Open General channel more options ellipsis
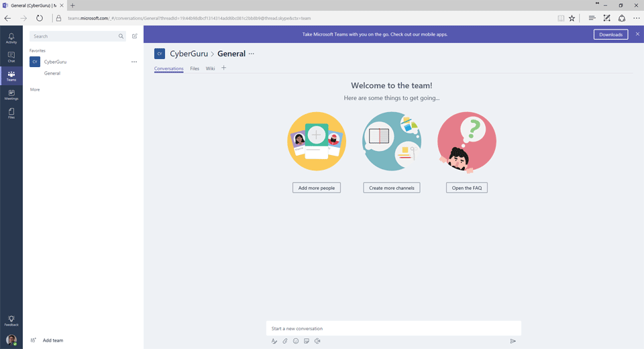Viewport: 644px width, 349px height. pos(252,54)
